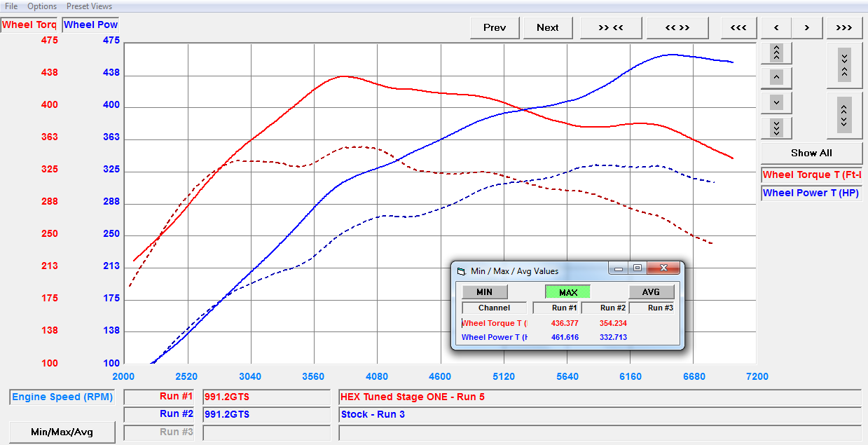868x445 pixels.
Task: Switch the popup to MIN values
Action: [x=484, y=292]
